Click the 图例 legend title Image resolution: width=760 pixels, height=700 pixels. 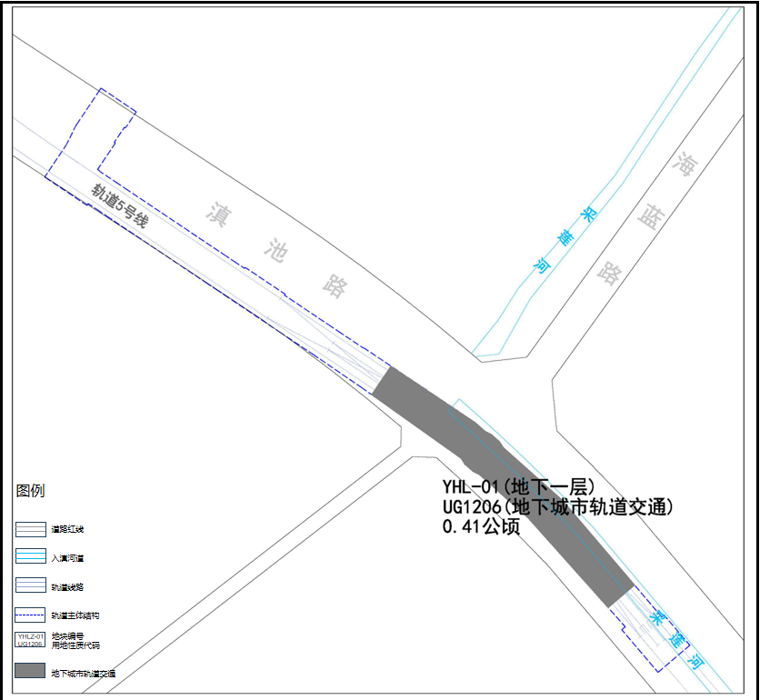pyautogui.click(x=30, y=491)
